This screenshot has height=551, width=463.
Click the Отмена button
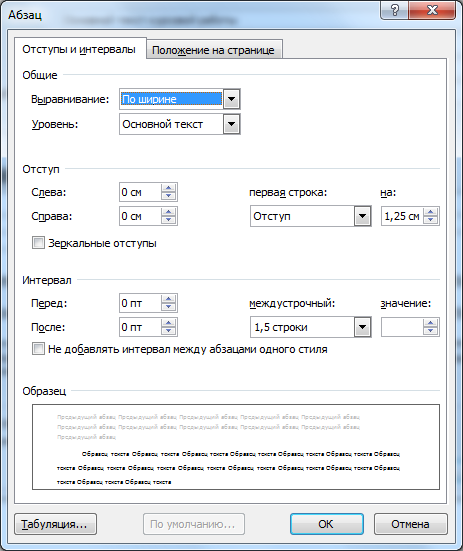click(x=411, y=524)
